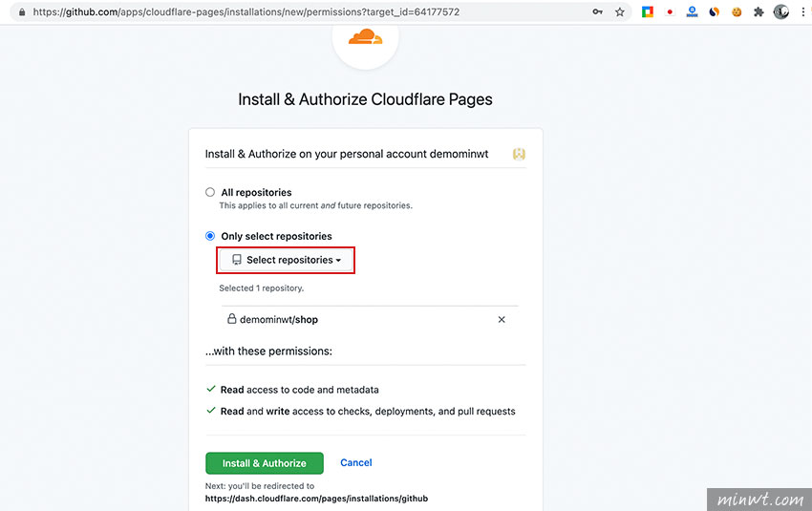Select the All repositories radio option
This screenshot has height=511, width=812.
210,192
